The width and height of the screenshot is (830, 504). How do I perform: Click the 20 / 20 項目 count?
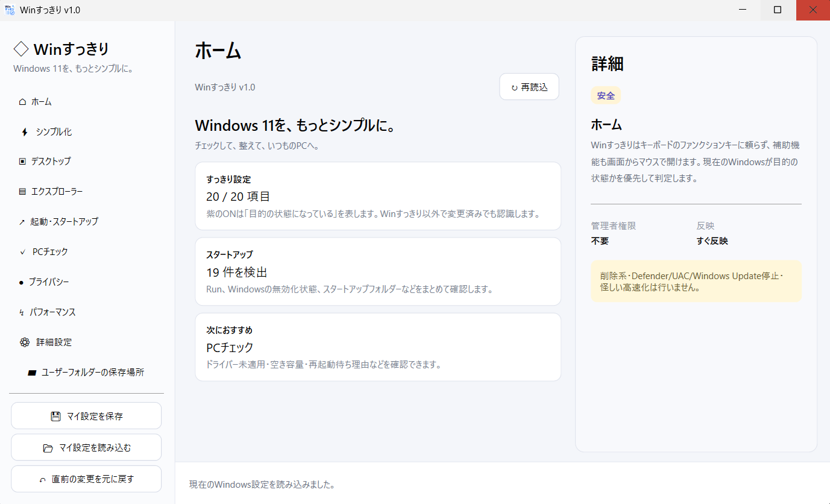pos(238,197)
